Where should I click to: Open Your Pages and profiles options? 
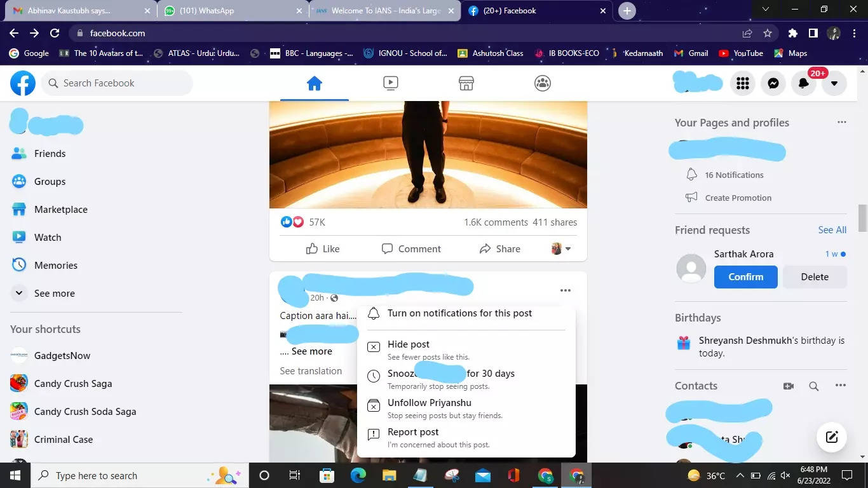point(842,122)
